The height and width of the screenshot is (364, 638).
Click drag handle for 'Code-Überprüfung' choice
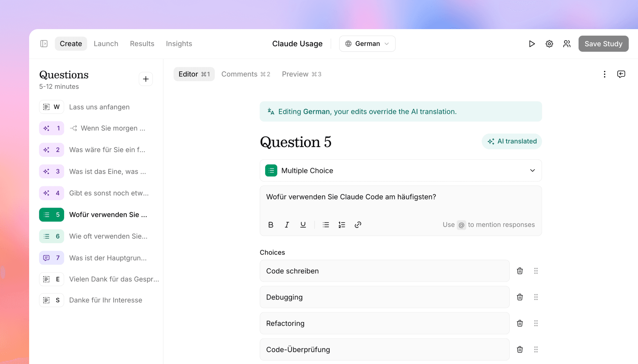coord(536,349)
